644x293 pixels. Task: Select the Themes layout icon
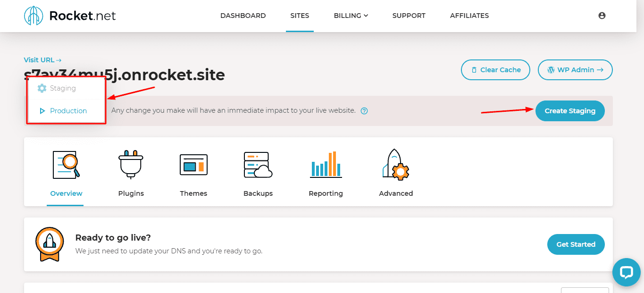pos(193,165)
